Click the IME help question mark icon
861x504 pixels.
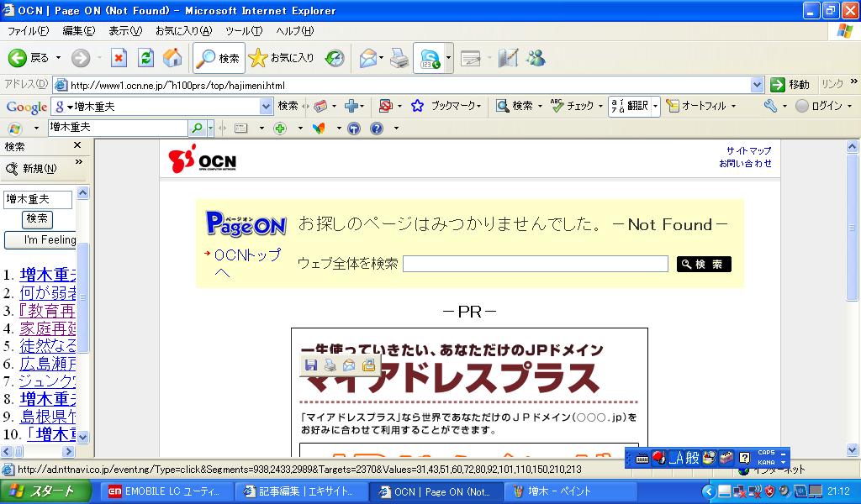pyautogui.click(x=744, y=458)
